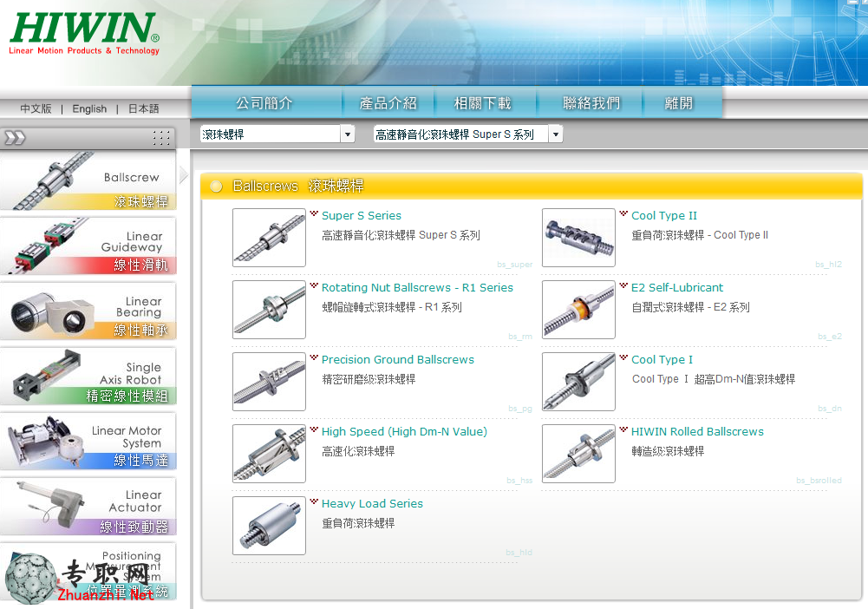Open the Linear Bearing 線性軸承 category
868x609 pixels.
pyautogui.click(x=88, y=311)
